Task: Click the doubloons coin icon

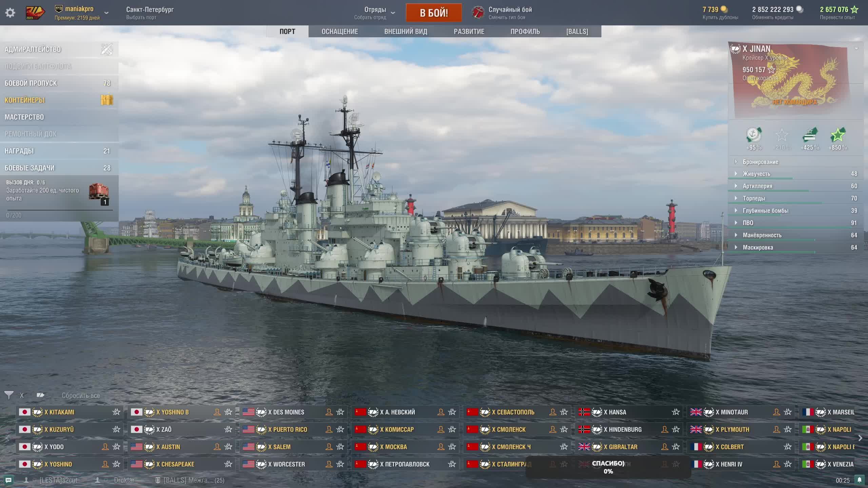Action: (724, 9)
